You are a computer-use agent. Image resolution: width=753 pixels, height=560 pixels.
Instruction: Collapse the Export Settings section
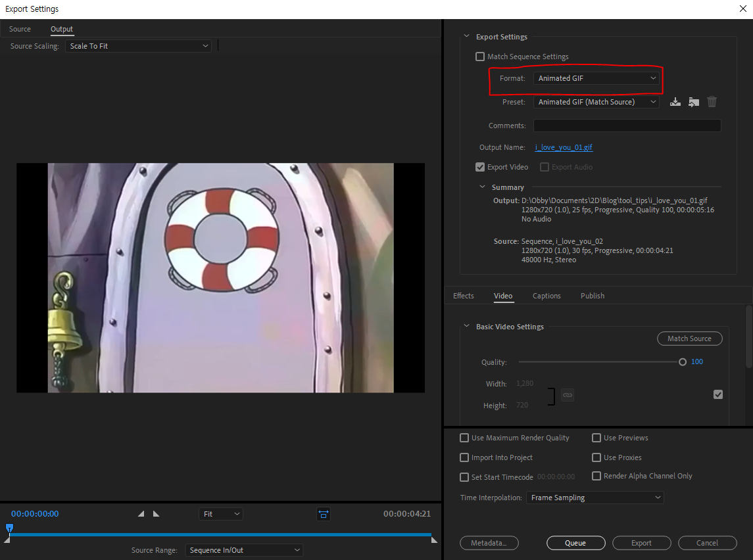(466, 36)
